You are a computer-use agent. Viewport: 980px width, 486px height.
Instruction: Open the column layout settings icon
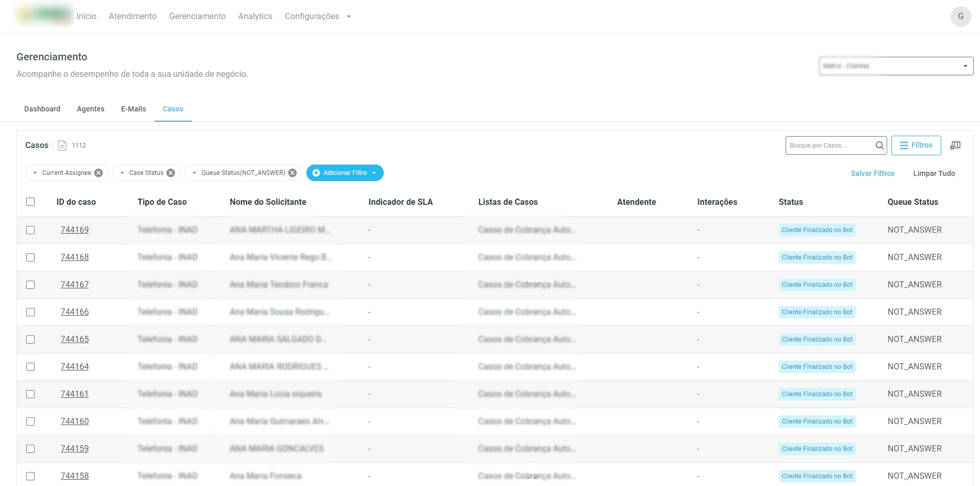pos(955,145)
